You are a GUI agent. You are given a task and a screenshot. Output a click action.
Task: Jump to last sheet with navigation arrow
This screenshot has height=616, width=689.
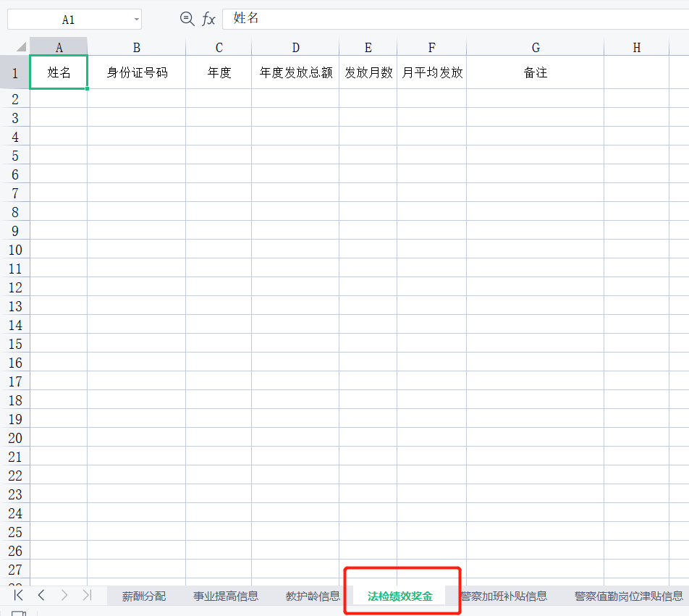pyautogui.click(x=87, y=595)
